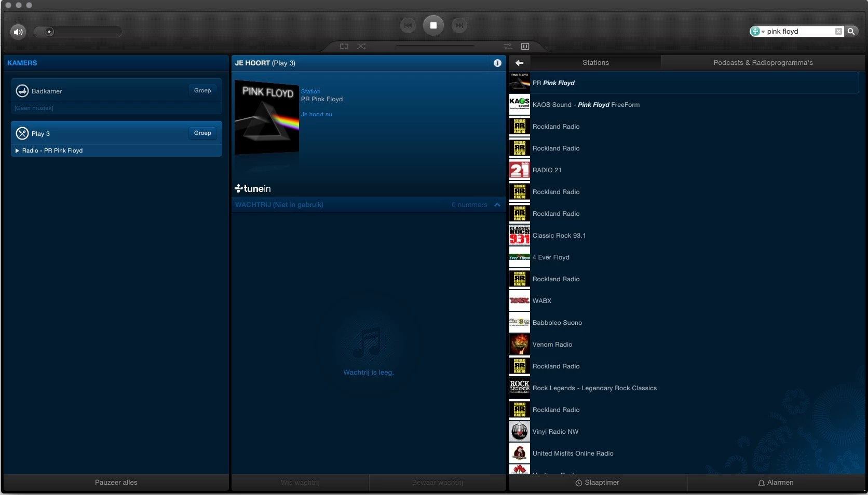Skip to the previous track
Screen dimensions: 868x495
click(x=408, y=25)
